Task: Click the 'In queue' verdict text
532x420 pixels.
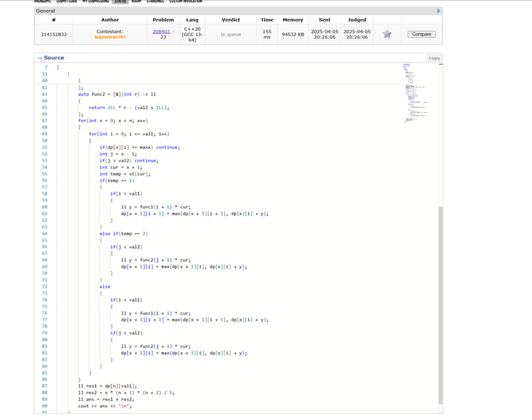Action: click(231, 34)
